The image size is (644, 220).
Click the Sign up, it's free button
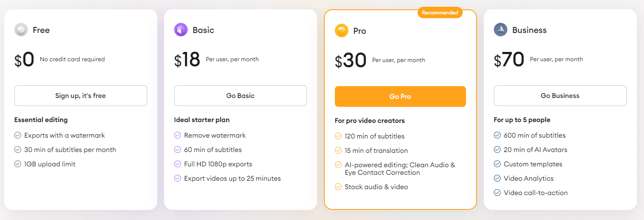coord(81,96)
